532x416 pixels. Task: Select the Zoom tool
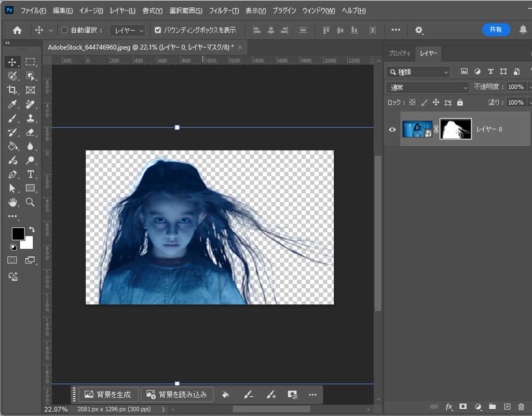[30, 202]
